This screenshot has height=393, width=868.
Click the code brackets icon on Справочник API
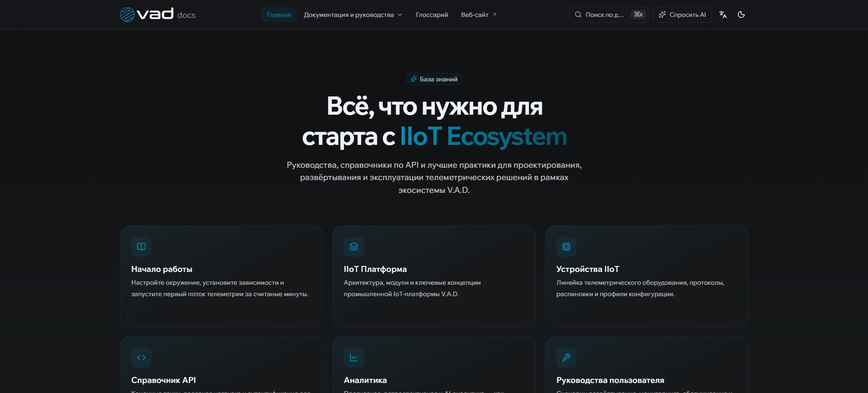[141, 357]
